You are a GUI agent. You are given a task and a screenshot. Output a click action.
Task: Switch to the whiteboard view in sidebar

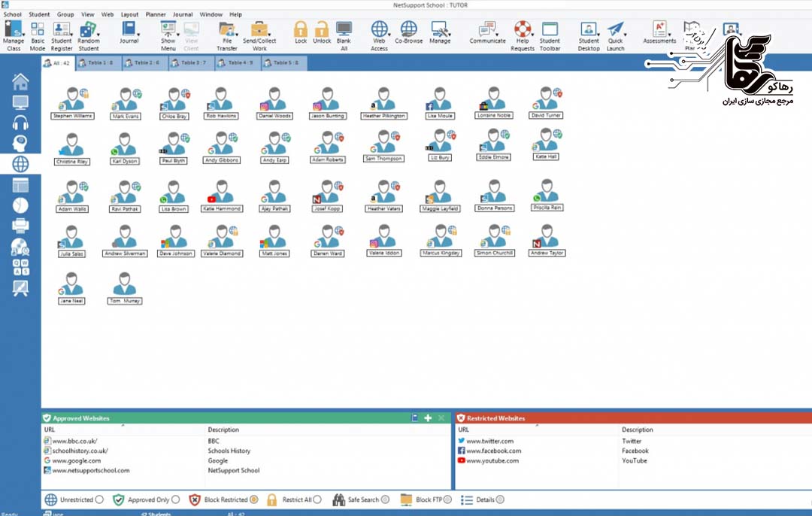(x=20, y=288)
